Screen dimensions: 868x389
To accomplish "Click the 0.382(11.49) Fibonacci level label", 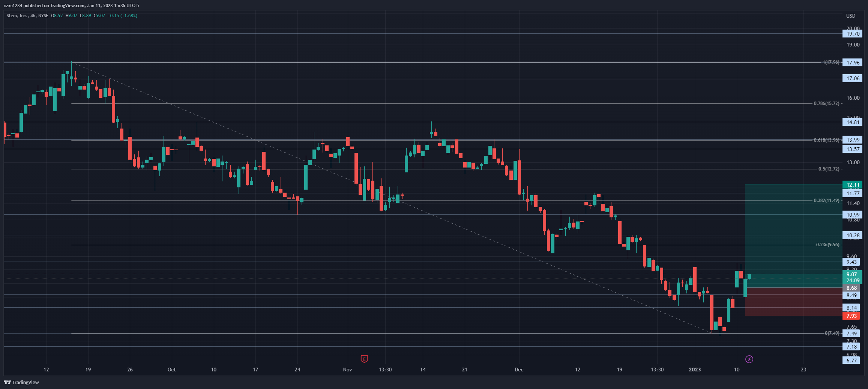I will pos(826,200).
